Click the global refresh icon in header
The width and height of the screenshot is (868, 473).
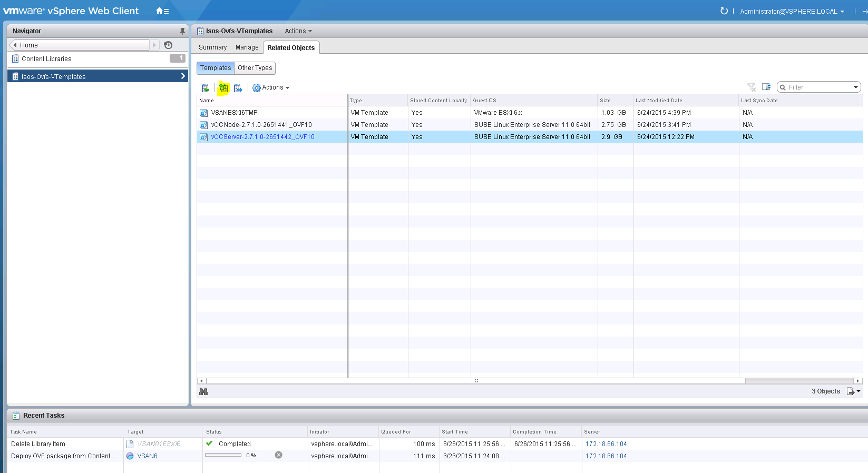click(x=724, y=11)
